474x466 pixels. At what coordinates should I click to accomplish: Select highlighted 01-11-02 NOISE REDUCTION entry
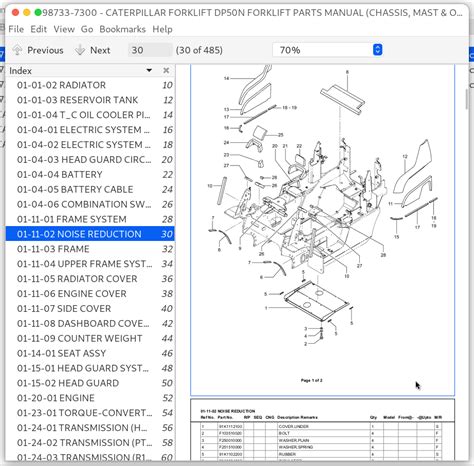[x=90, y=234]
